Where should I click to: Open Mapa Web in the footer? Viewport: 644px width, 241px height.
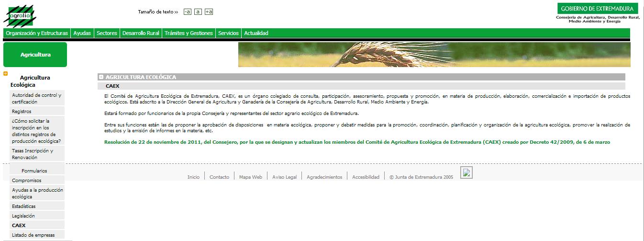tap(251, 177)
